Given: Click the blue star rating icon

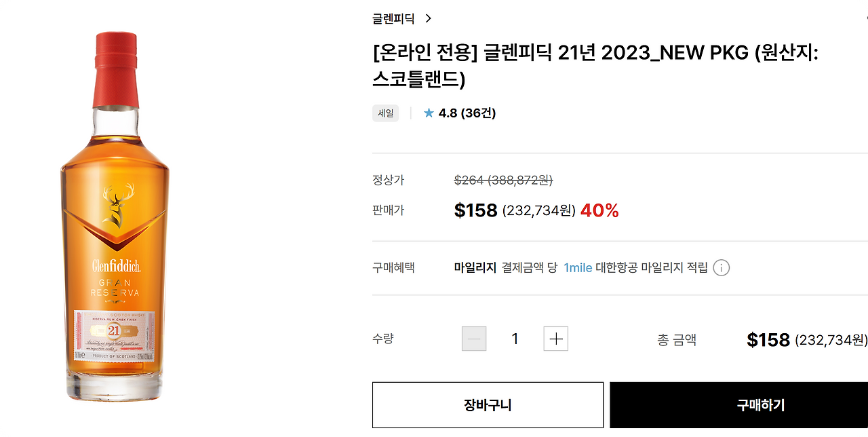Looking at the screenshot, I should 429,113.
